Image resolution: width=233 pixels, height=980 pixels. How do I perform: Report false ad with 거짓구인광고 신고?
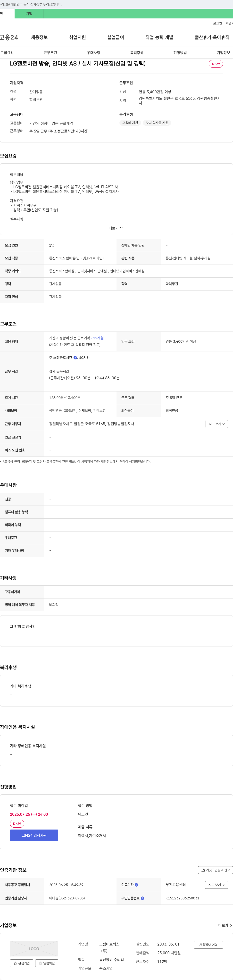point(216,870)
